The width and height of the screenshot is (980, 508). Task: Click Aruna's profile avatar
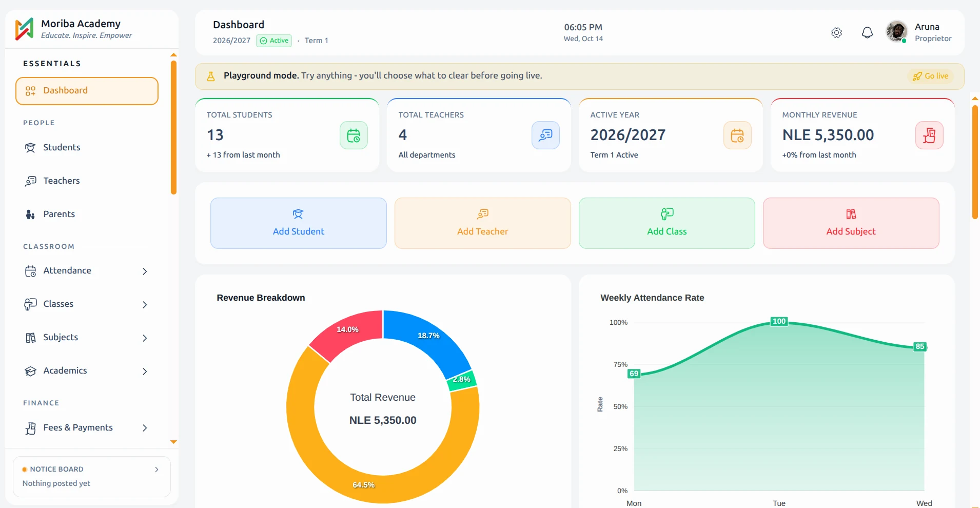coord(897,32)
